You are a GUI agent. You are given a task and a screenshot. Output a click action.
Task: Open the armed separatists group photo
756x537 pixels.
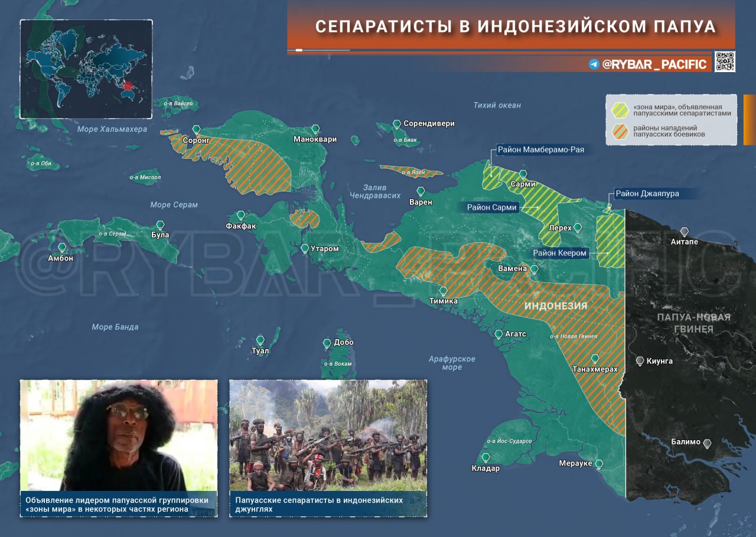pyautogui.click(x=328, y=435)
